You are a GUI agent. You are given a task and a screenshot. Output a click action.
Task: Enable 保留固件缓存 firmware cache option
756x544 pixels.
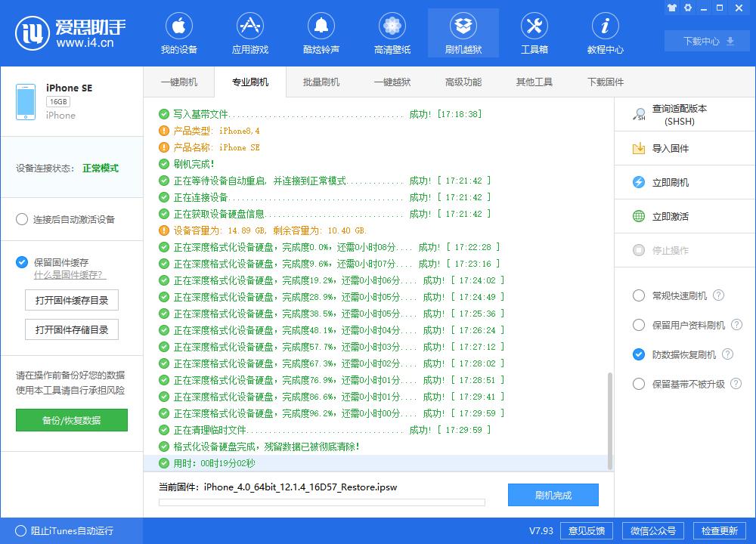pos(22,262)
